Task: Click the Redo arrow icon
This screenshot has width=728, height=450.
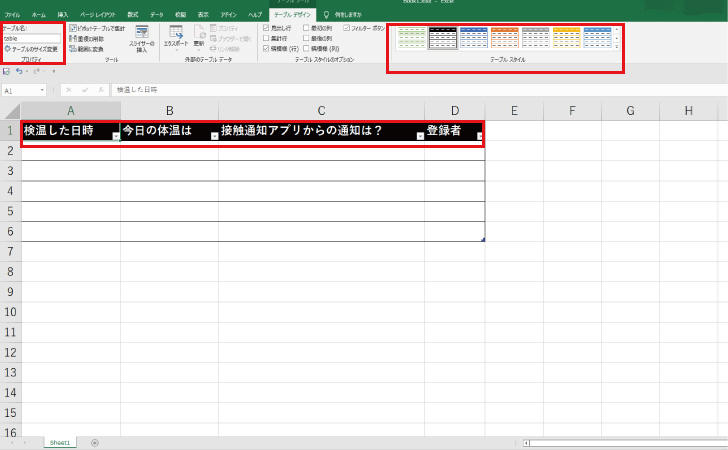Action: [36, 71]
